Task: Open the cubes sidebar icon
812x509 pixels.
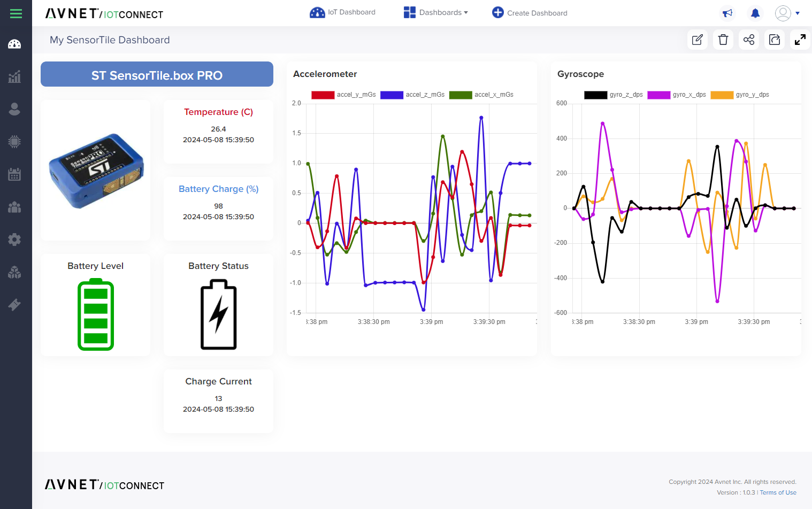Action: coord(14,272)
